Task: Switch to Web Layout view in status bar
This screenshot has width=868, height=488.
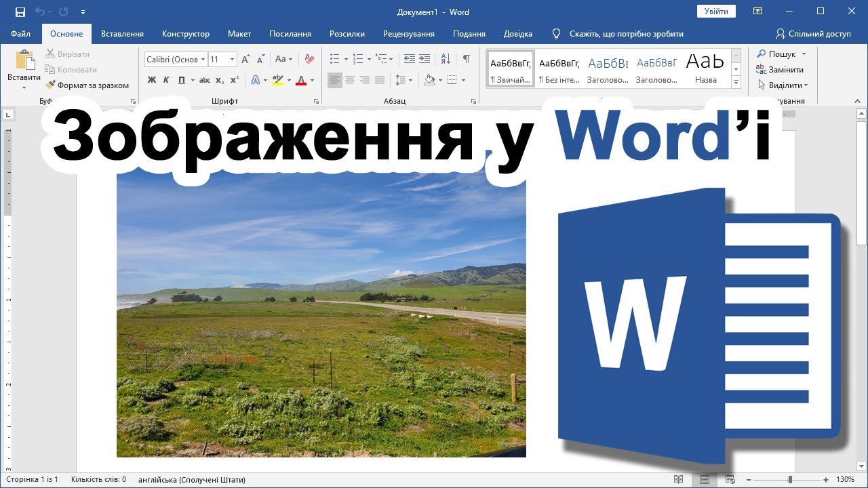Action: 732,480
